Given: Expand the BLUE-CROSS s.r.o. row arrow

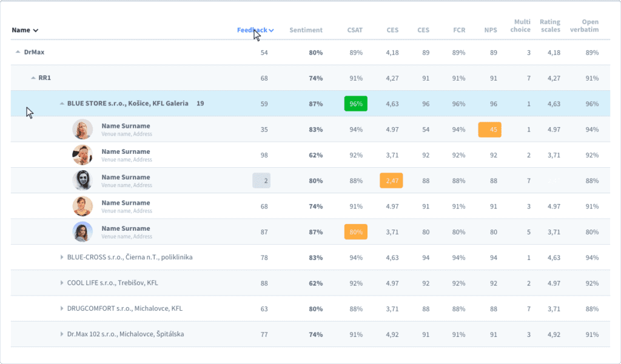Looking at the screenshot, I should point(62,257).
